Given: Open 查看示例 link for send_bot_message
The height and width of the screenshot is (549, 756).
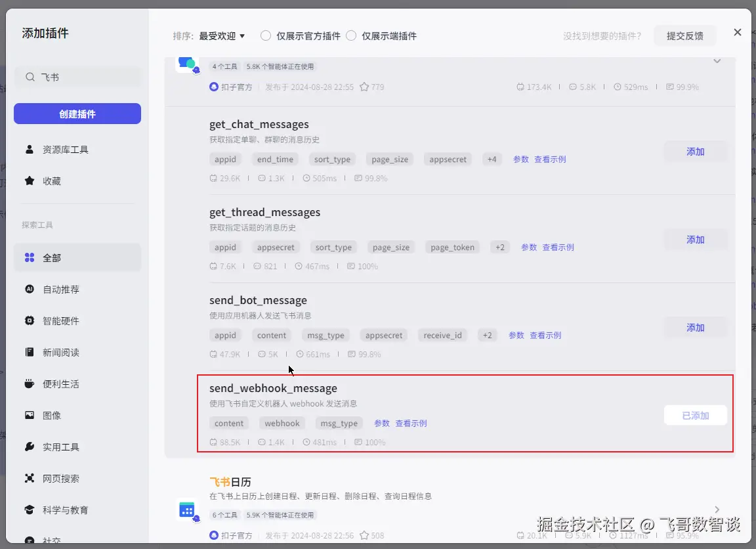Looking at the screenshot, I should [x=546, y=336].
